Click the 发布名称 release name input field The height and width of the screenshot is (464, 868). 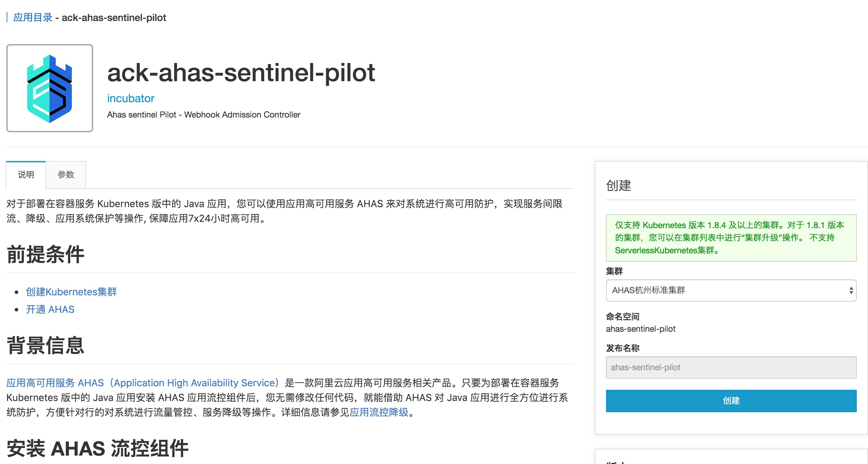point(731,367)
